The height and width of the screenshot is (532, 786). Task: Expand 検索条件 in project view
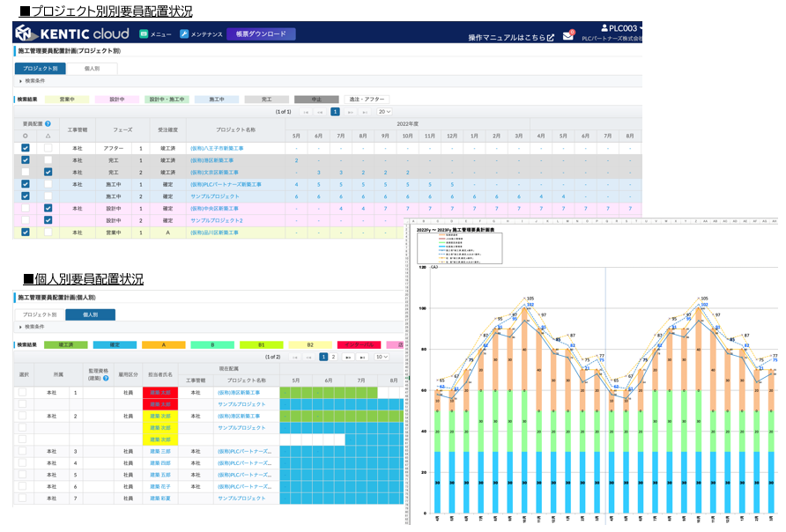tap(32, 81)
